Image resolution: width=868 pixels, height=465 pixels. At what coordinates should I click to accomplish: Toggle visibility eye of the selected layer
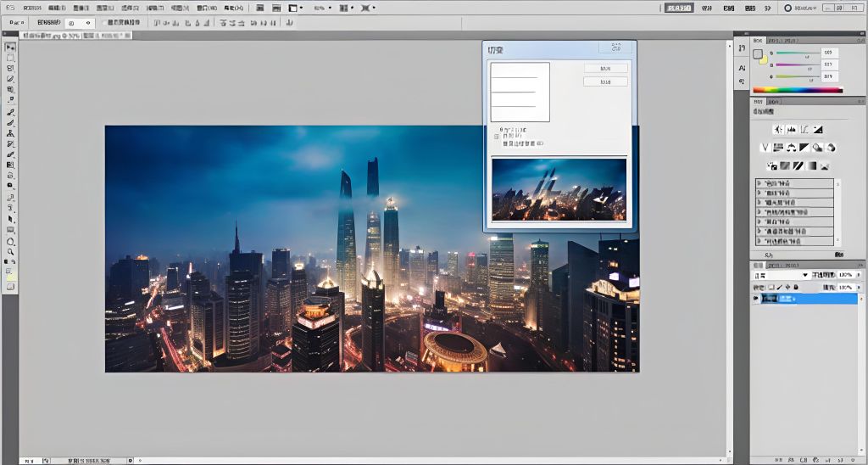756,299
